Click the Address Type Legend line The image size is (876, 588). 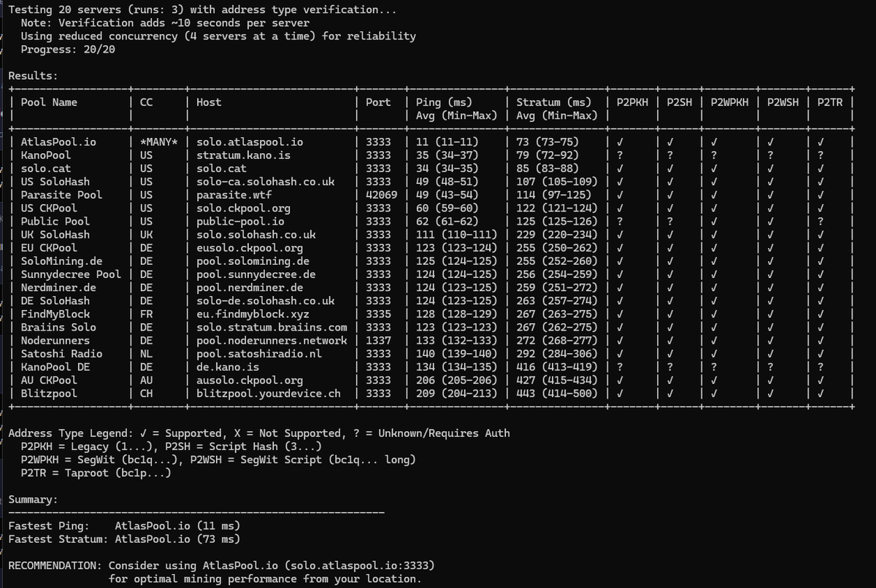(259, 433)
